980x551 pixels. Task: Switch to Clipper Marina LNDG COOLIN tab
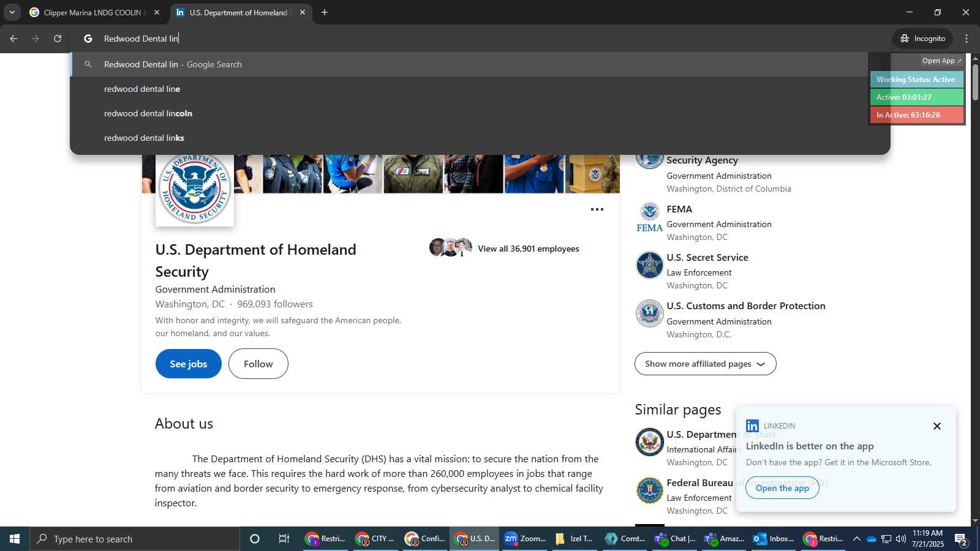click(96, 12)
